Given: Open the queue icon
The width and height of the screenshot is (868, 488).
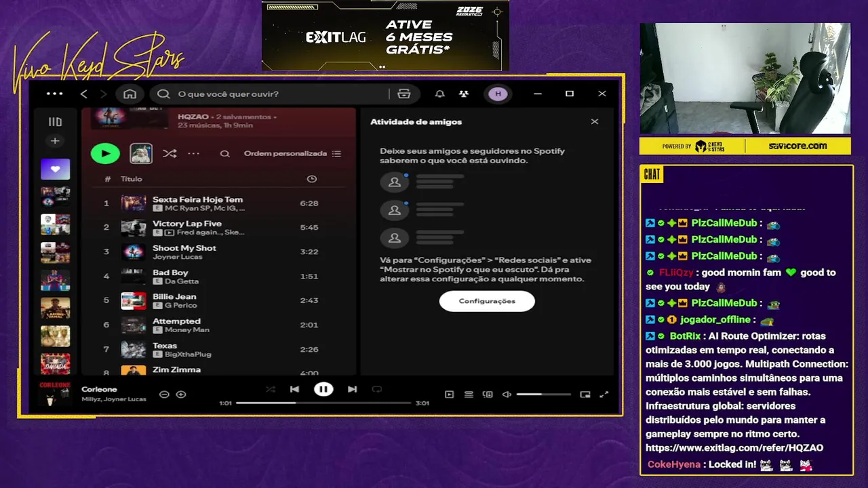Looking at the screenshot, I should pyautogui.click(x=469, y=394).
